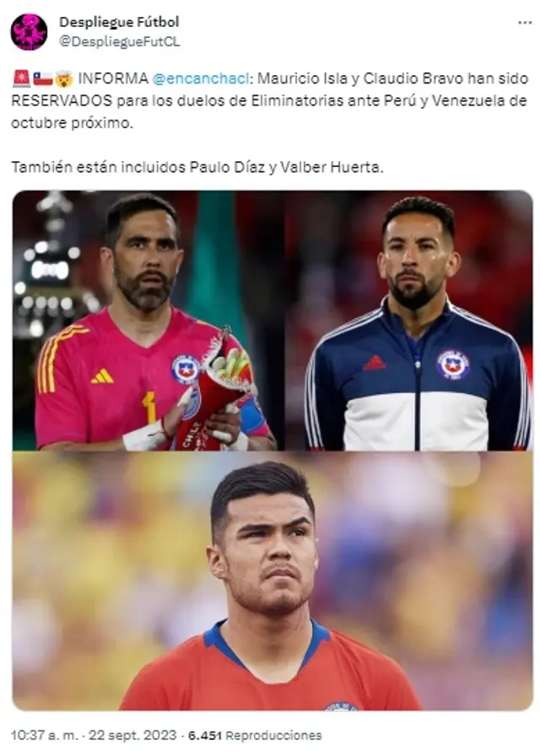The width and height of the screenshot is (540, 756).
Task: Click the word RESERVADOS in tweet text
Action: click(62, 100)
